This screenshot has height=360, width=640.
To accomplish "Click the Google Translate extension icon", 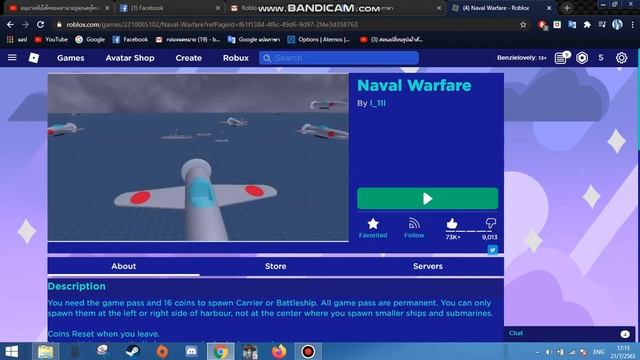I will [572, 24].
